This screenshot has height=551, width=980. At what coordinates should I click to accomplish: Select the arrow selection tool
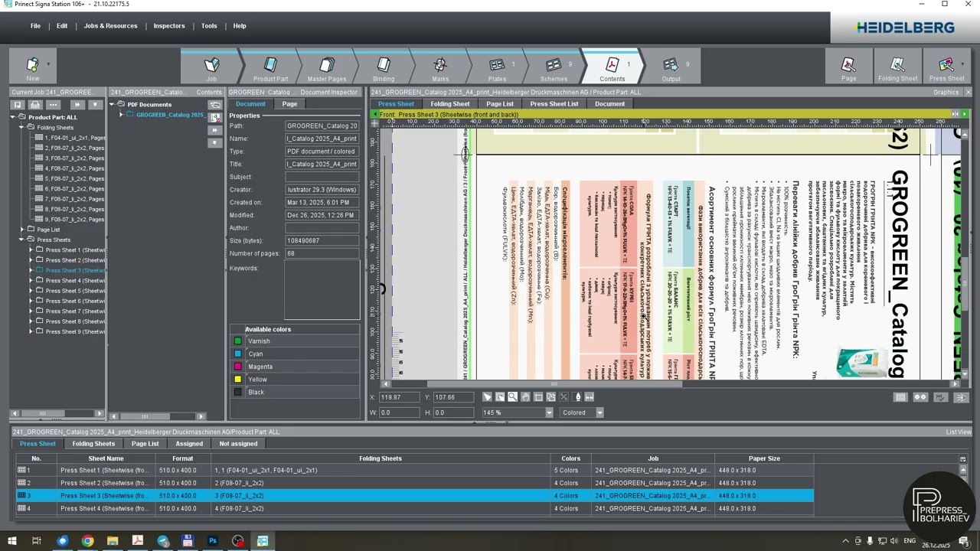tap(487, 397)
